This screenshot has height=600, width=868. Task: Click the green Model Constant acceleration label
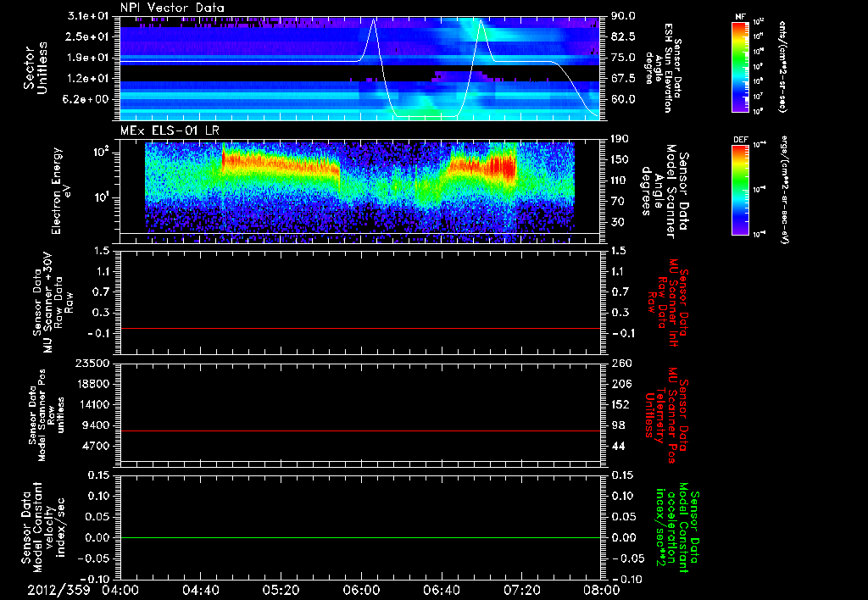pos(676,527)
